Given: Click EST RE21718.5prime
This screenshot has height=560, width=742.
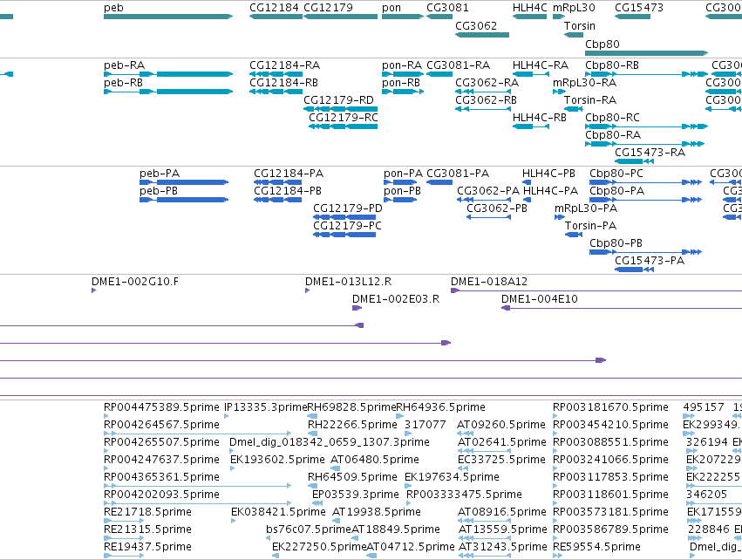Looking at the screenshot, I should 147,512.
